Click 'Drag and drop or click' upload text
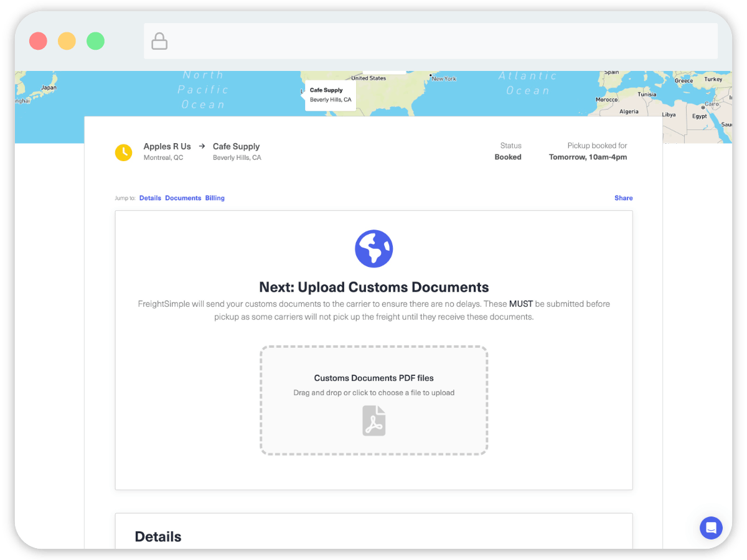 click(x=374, y=393)
